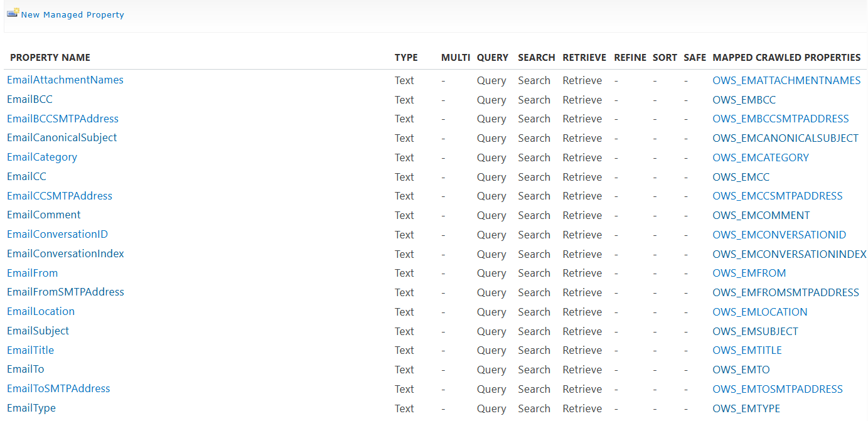Open the EmailConversationID property

[57, 235]
